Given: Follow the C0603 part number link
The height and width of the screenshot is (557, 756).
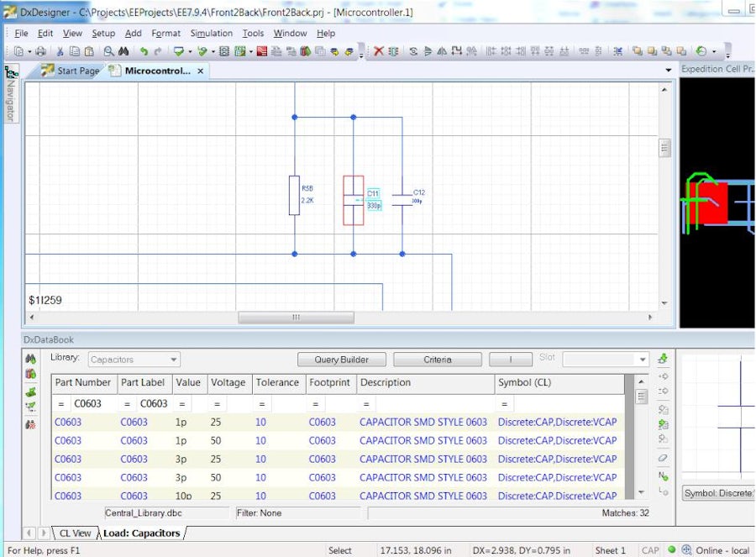Looking at the screenshot, I should [67, 422].
